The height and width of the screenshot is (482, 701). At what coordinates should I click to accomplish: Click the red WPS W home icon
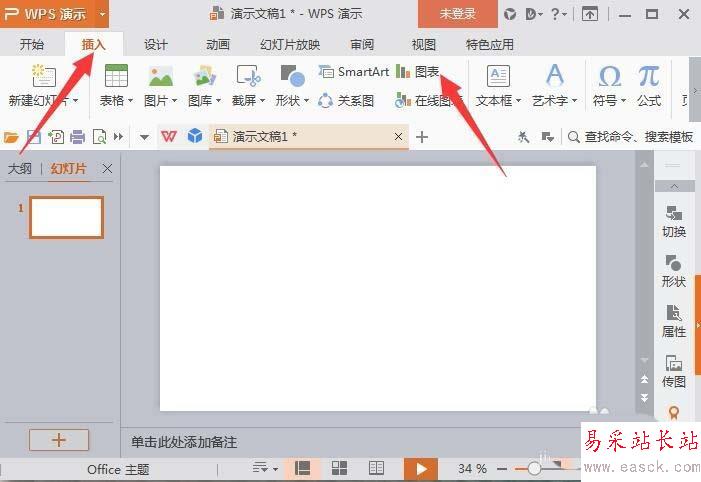point(169,136)
